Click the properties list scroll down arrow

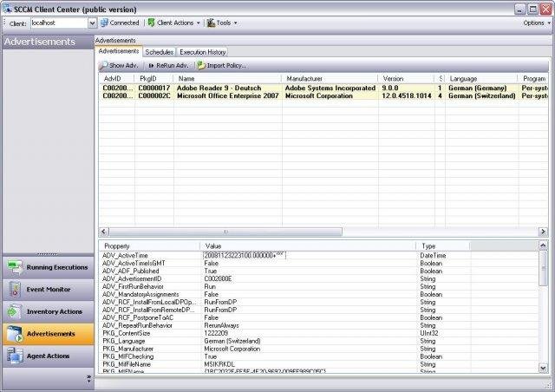(x=544, y=369)
